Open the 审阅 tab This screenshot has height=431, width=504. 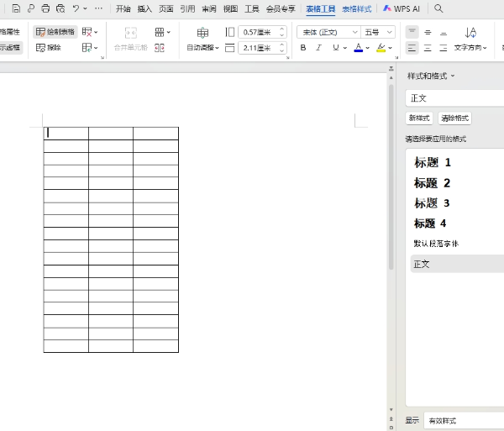click(209, 9)
